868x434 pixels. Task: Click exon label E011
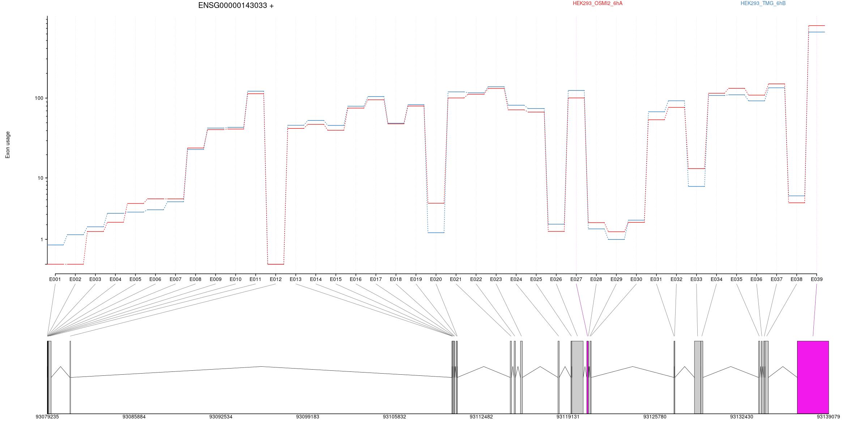pos(255,279)
